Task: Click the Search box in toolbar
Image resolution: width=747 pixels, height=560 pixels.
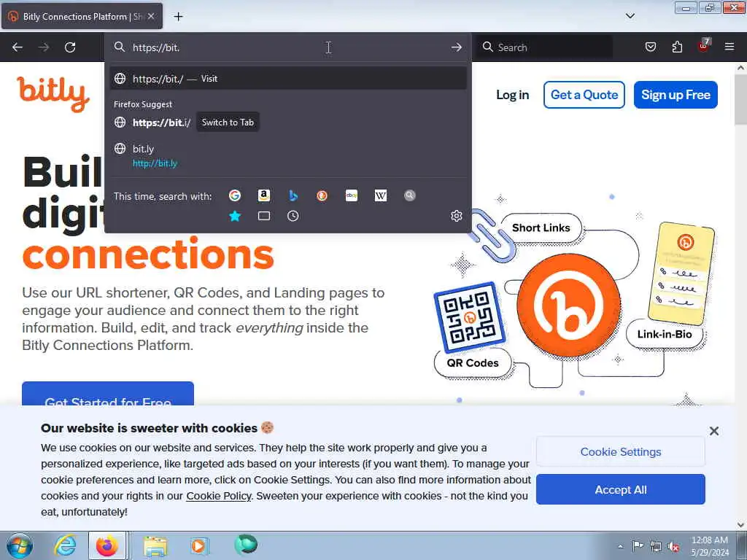Action: [545, 47]
